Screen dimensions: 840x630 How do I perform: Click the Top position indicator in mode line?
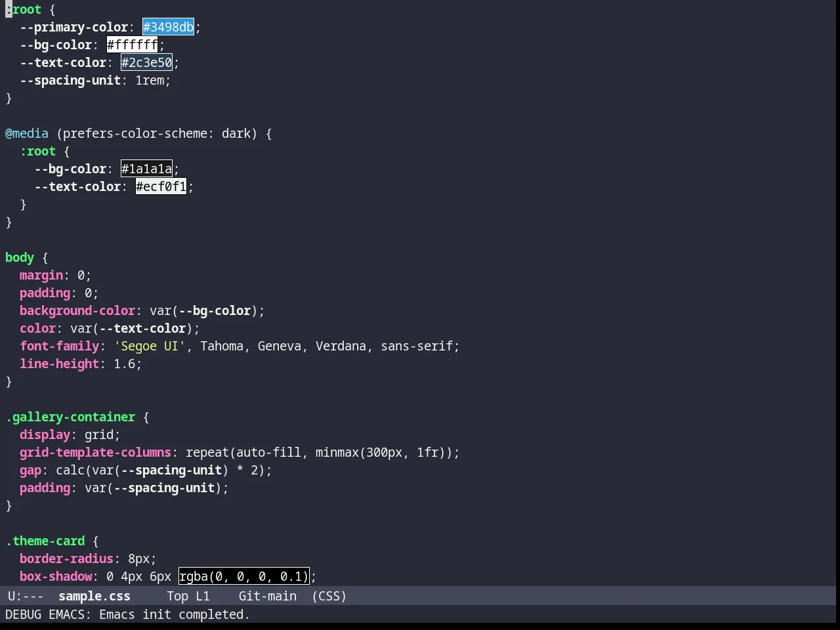click(177, 596)
